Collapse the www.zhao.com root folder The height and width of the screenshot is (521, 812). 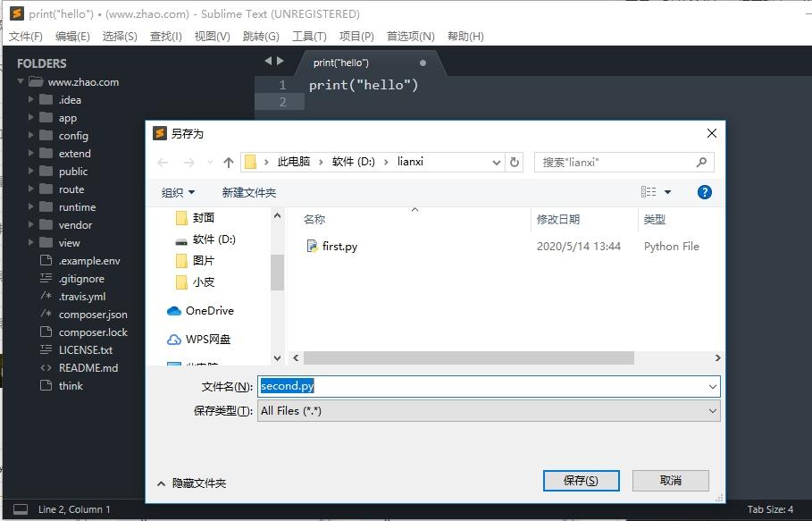(21, 81)
